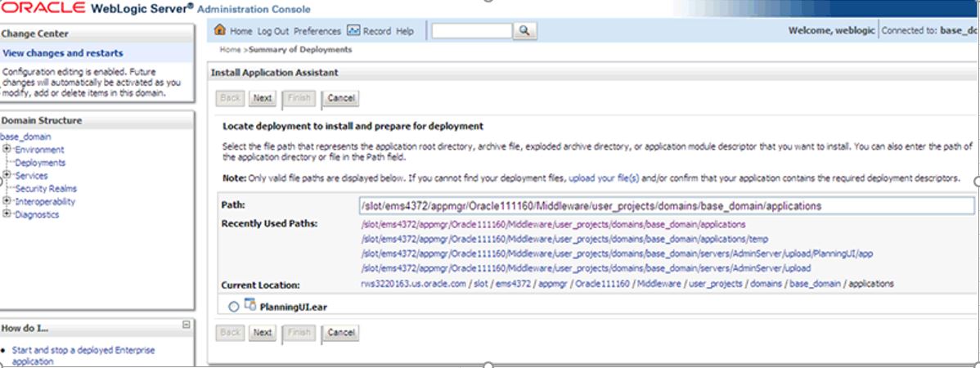Open Deployments in Domain Structure
This screenshot has height=368, width=980.
click(x=40, y=163)
